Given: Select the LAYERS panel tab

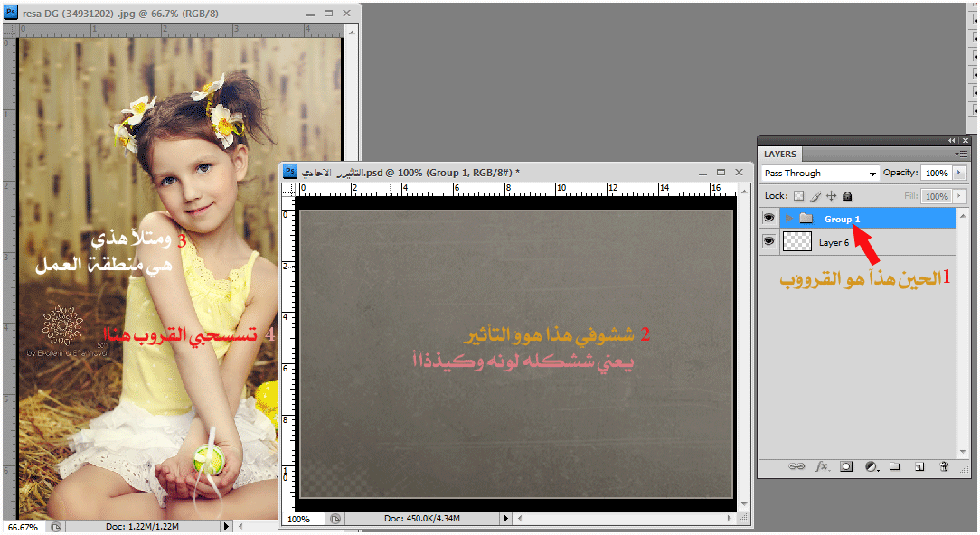Looking at the screenshot, I should click(x=780, y=155).
